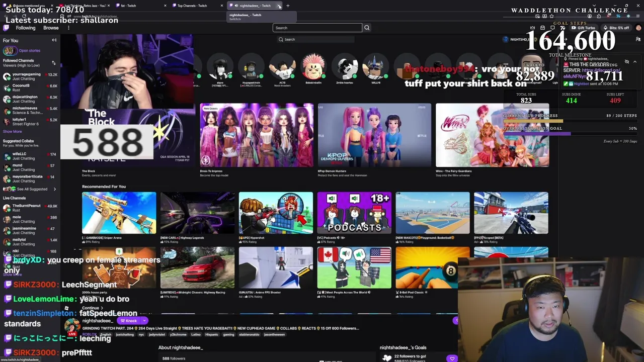The image size is (644, 362).
Task: Open nightshadeee_ live avatar
Action: (72, 327)
